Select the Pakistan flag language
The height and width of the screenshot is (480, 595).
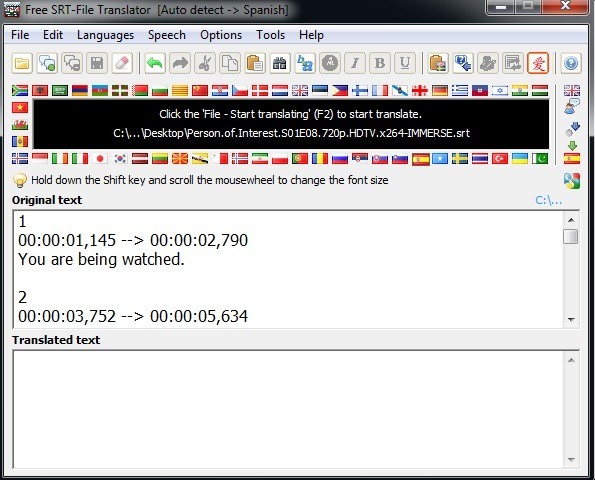[540, 158]
